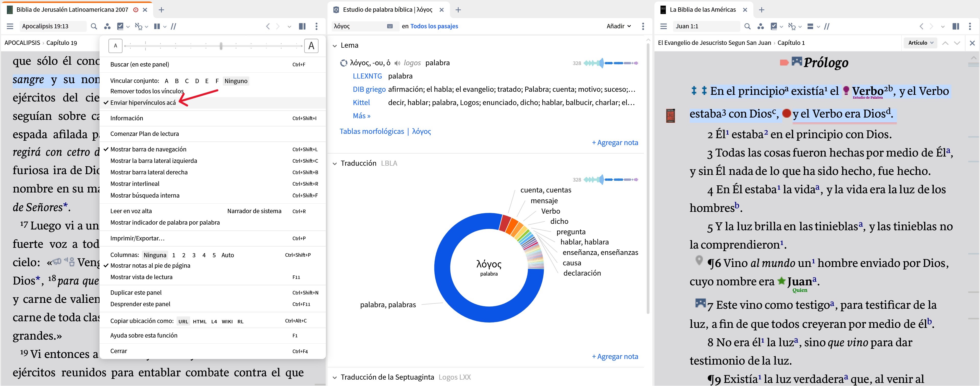
Task: Click the purple bulb icon before Verbo
Action: pos(846,91)
